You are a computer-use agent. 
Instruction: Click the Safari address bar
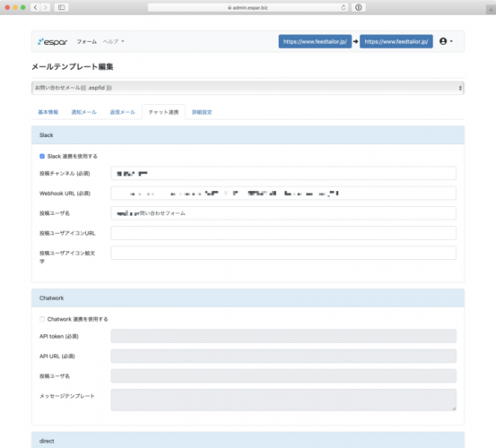(248, 7)
